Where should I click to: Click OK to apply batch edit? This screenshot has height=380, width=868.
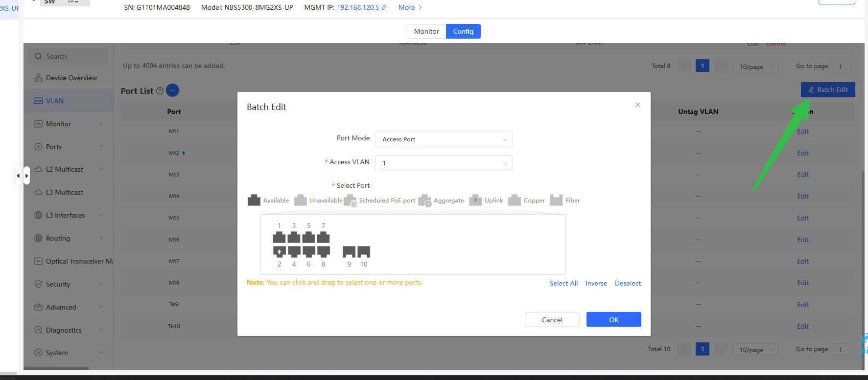(x=613, y=320)
